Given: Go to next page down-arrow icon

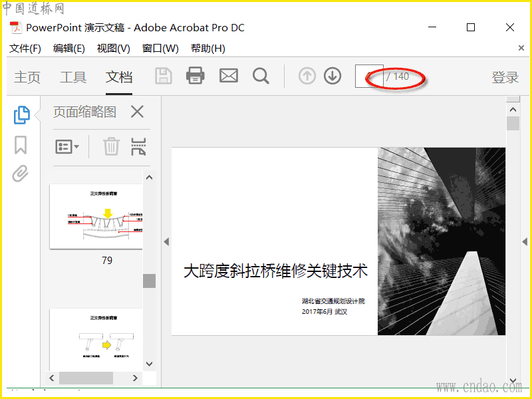Looking at the screenshot, I should tap(332, 76).
